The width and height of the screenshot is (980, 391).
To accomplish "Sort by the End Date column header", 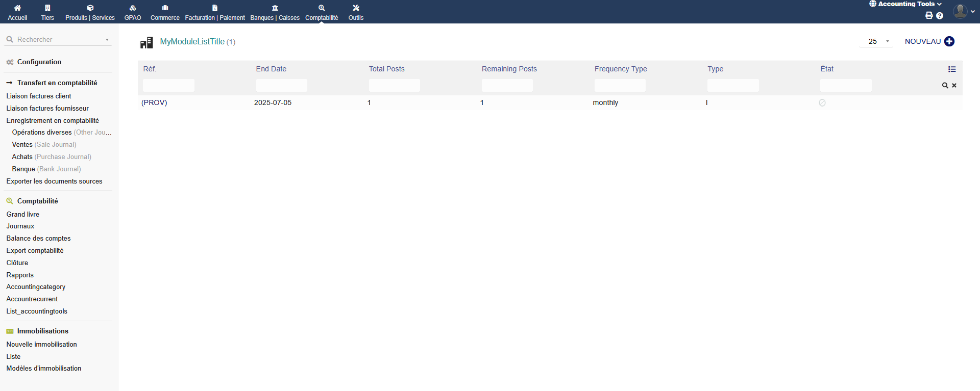I will click(x=271, y=69).
